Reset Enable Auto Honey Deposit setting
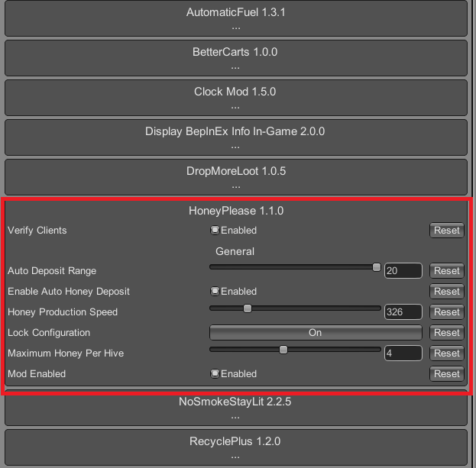The image size is (476, 468). 447,291
